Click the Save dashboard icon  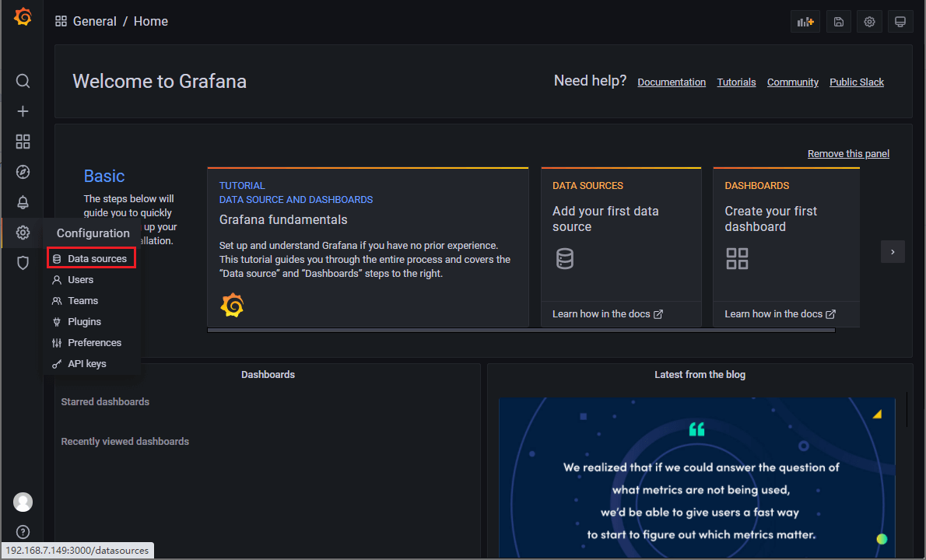click(839, 22)
